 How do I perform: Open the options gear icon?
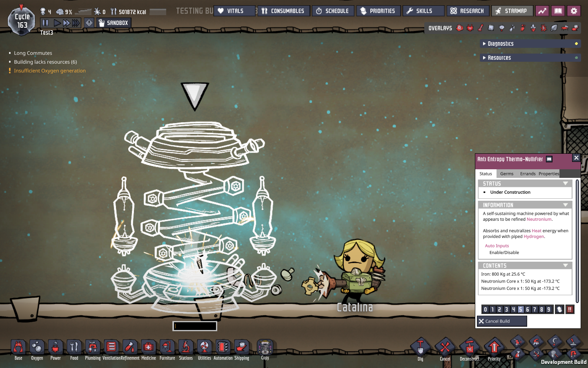(574, 11)
